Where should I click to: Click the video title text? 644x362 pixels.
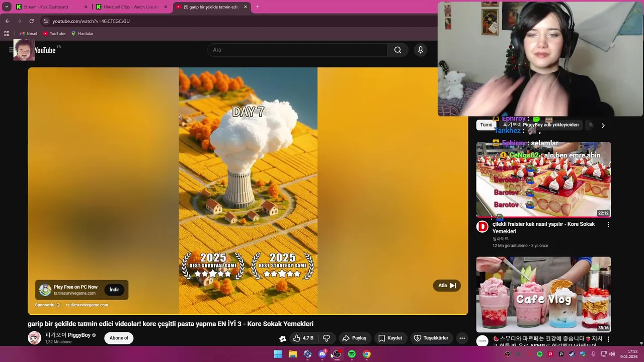point(171,324)
